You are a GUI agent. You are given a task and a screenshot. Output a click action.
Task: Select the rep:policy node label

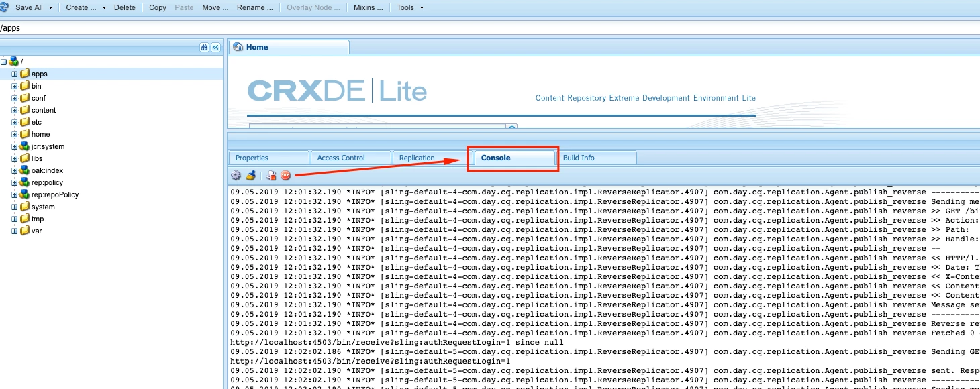point(47,182)
